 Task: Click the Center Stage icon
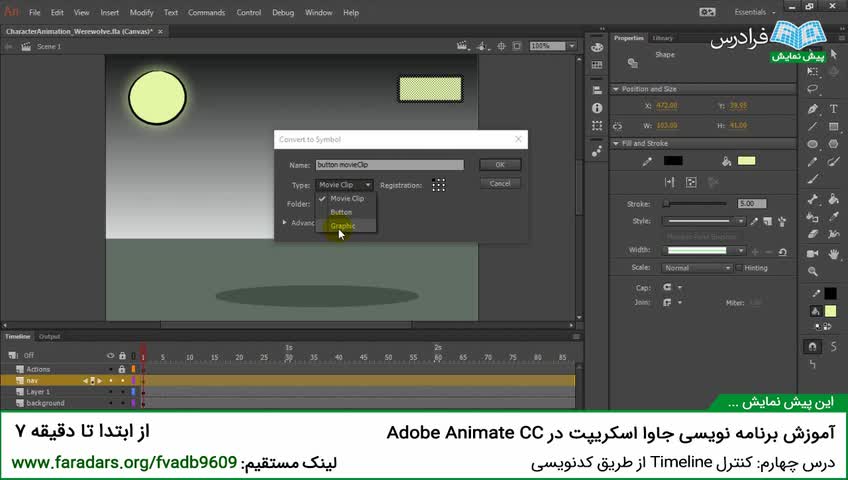tap(501, 46)
